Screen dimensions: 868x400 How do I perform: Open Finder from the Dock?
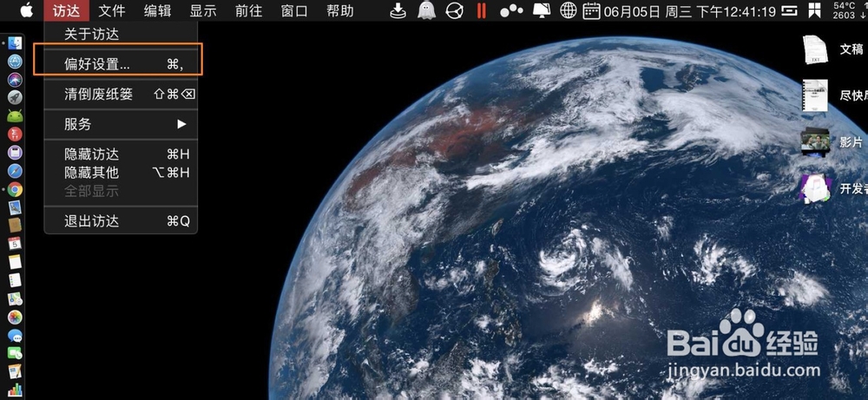tap(15, 43)
